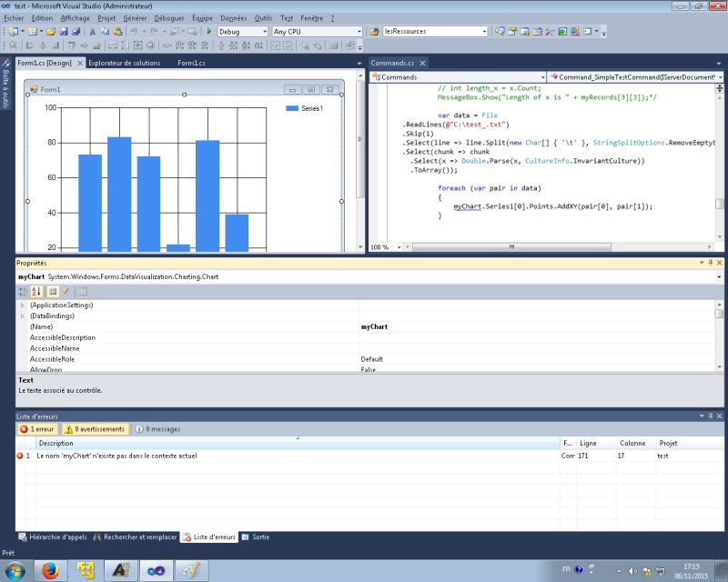
Task: Toggle the '0 messages' filter button
Action: 157,429
